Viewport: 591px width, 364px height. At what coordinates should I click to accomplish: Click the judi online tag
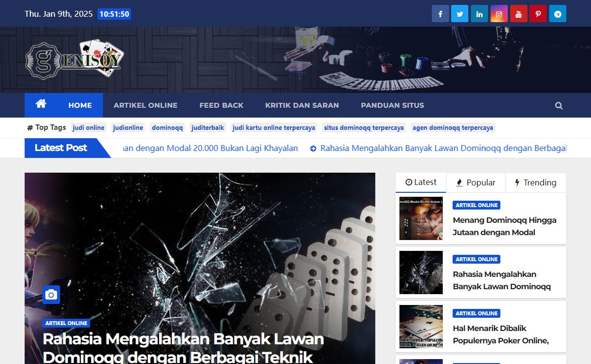click(x=89, y=127)
